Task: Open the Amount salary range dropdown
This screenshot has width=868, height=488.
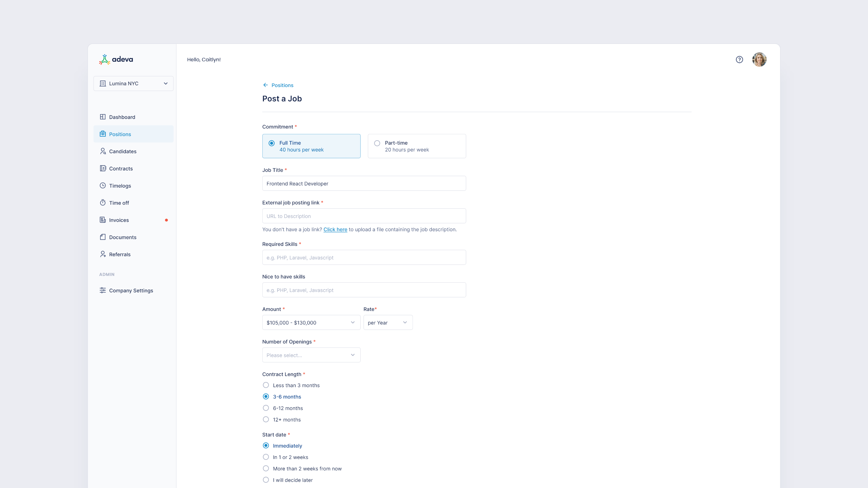Action: 311,323
